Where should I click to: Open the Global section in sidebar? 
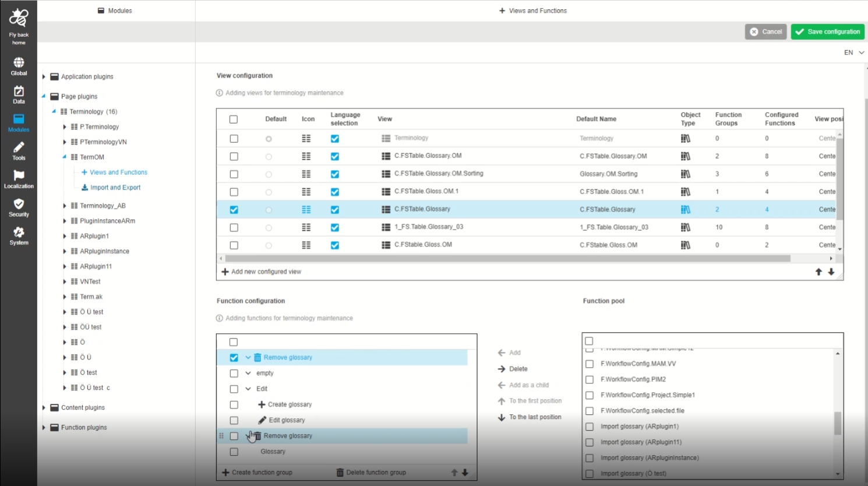pyautogui.click(x=19, y=66)
